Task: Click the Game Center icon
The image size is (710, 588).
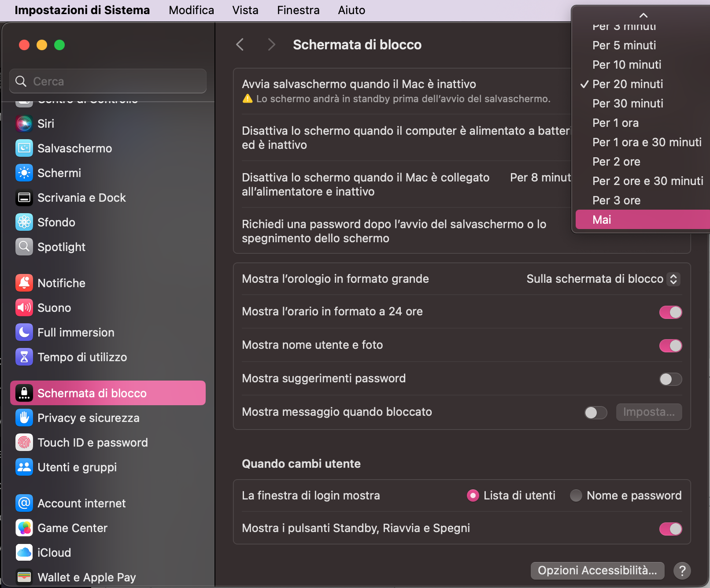Action: (x=24, y=528)
